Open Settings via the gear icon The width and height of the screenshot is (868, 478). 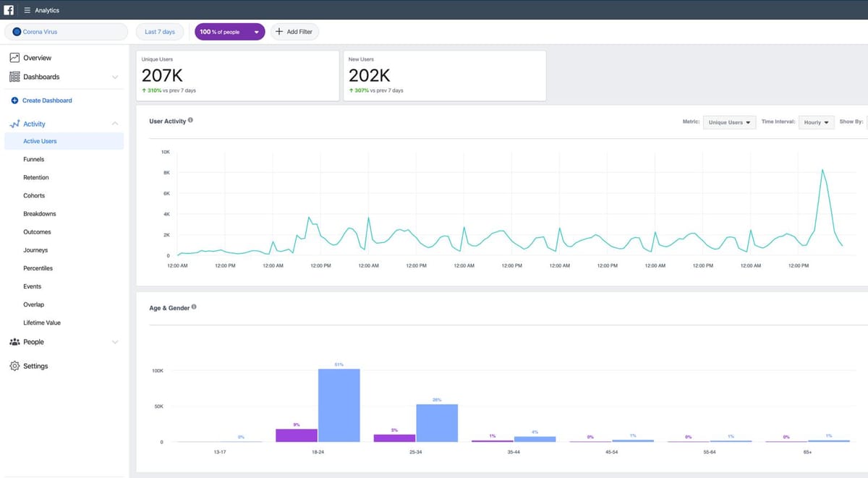(x=14, y=366)
